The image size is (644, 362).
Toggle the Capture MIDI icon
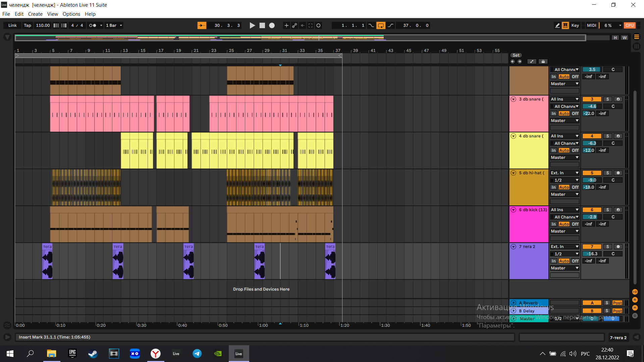tap(311, 25)
